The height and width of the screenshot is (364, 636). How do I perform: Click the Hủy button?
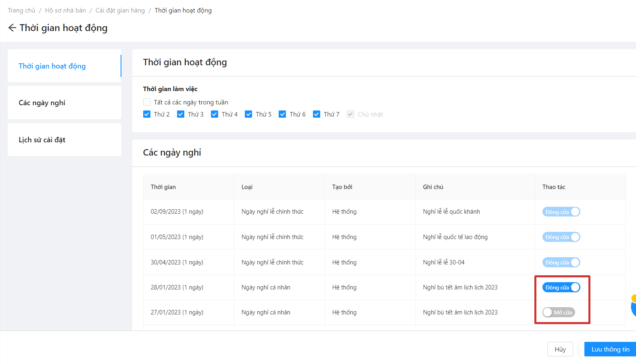point(560,349)
